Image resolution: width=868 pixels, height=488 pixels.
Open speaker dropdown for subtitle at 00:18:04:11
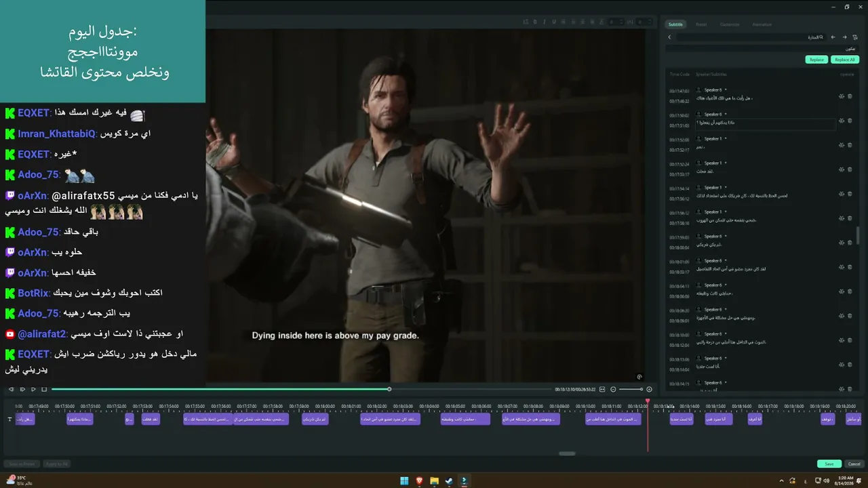pyautogui.click(x=726, y=285)
